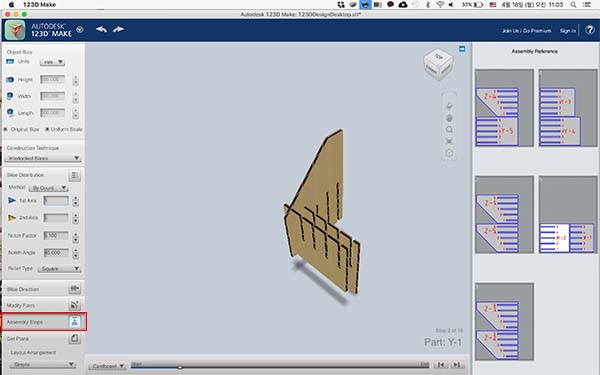Viewport: 600px width, 375px height.
Task: Click the Height value field
Action: point(52,79)
